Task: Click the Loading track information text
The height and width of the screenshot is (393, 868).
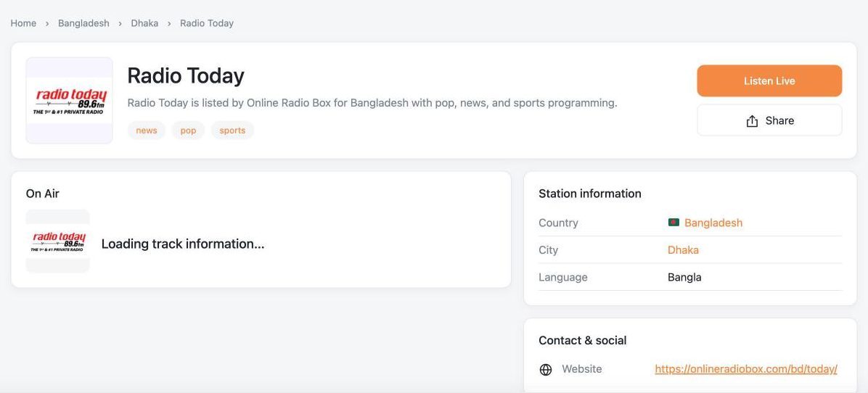Action: 183,244
